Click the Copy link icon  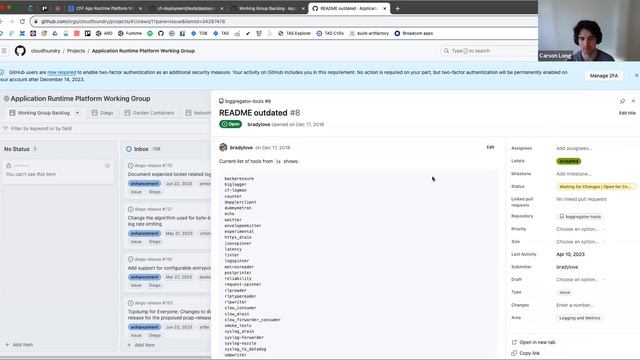pyautogui.click(x=514, y=353)
